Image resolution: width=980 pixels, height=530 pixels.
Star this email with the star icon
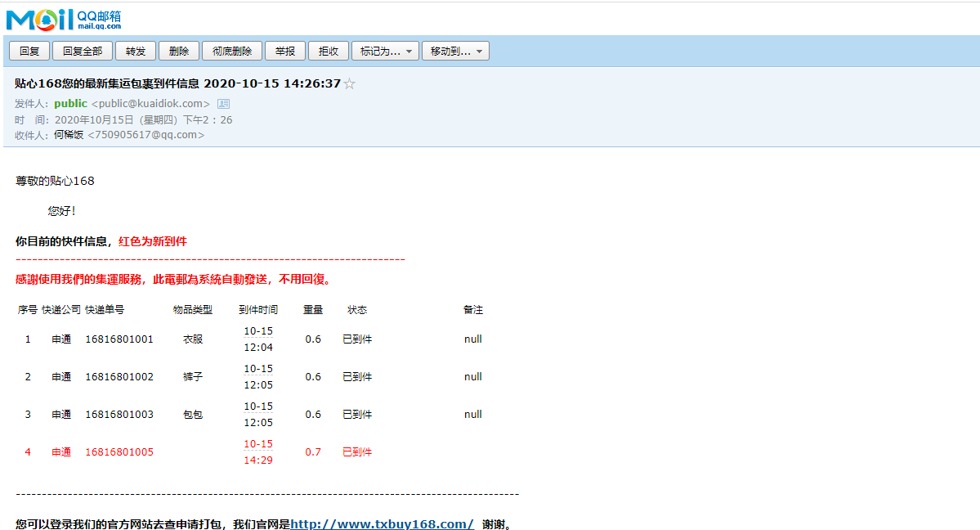click(350, 83)
